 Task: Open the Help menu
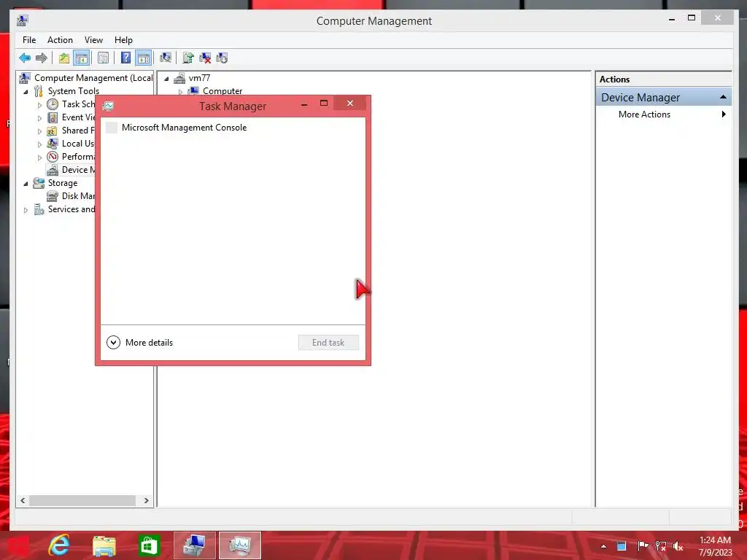[123, 40]
